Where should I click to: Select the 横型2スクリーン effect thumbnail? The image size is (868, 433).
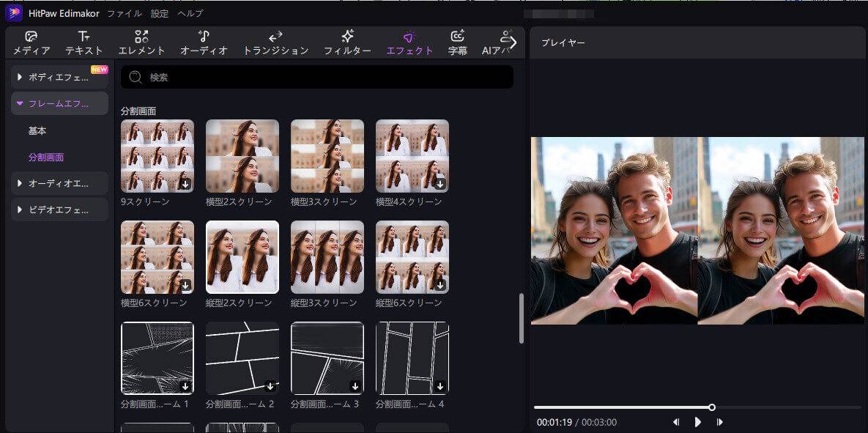242,156
